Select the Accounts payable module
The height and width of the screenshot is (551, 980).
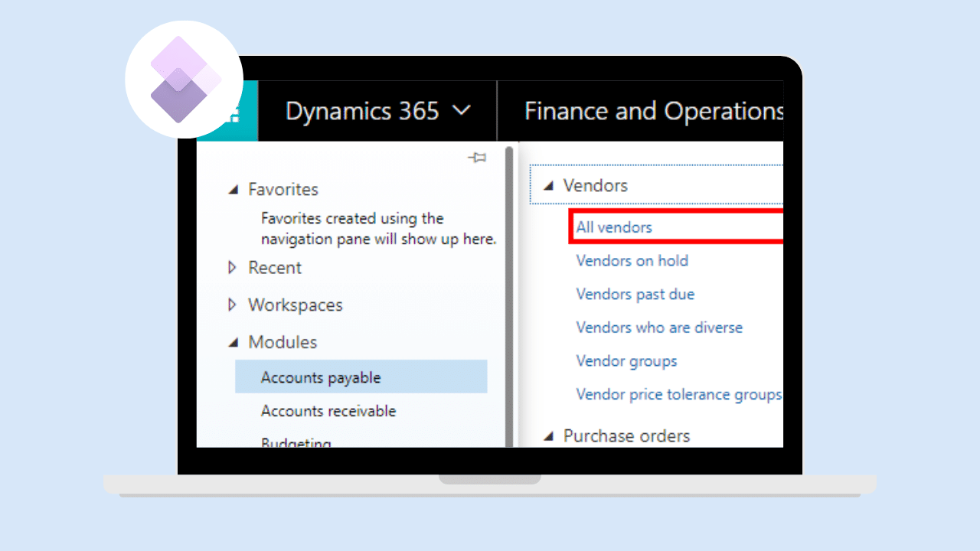361,377
